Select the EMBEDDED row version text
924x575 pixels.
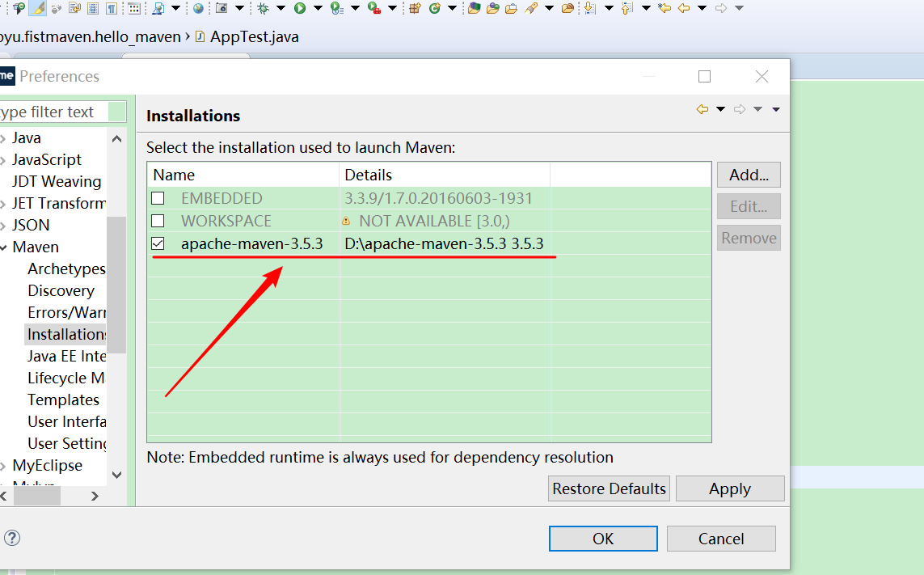coord(438,198)
